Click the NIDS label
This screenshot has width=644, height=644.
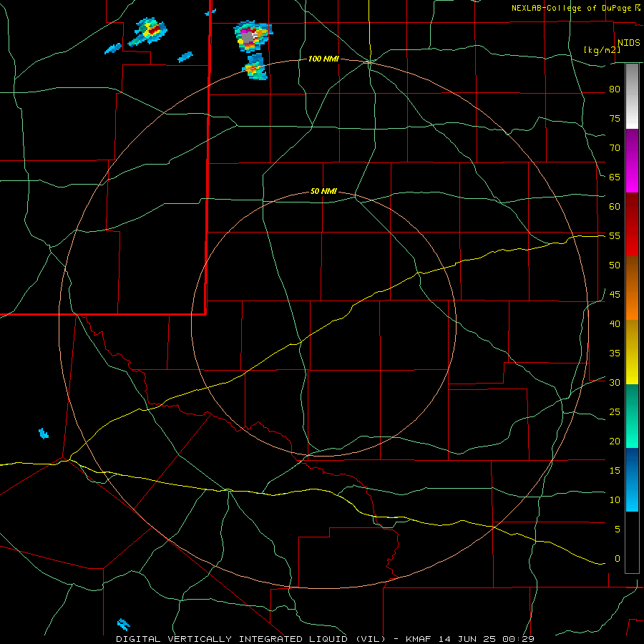(628, 43)
